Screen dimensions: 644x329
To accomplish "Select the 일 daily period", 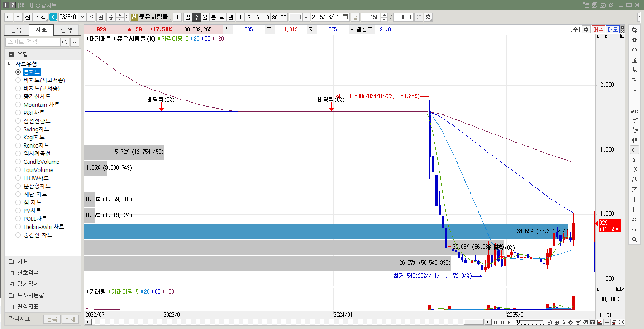I will (187, 17).
